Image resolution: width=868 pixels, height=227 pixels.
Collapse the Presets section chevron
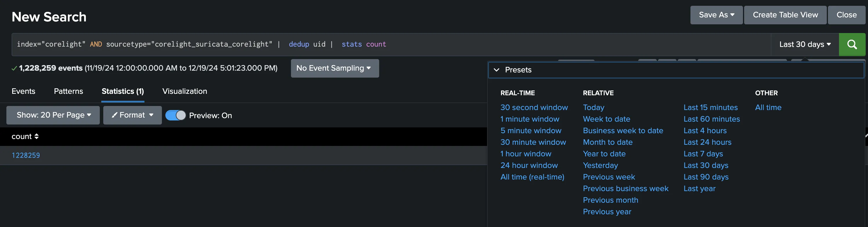point(496,70)
